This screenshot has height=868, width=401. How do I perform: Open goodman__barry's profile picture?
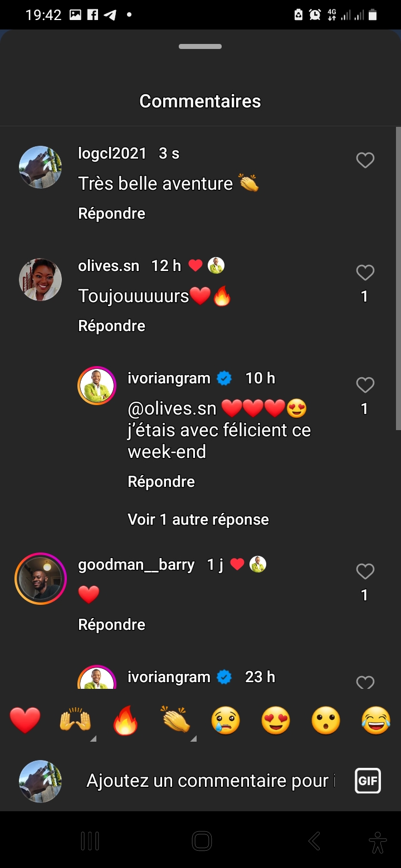(x=41, y=579)
